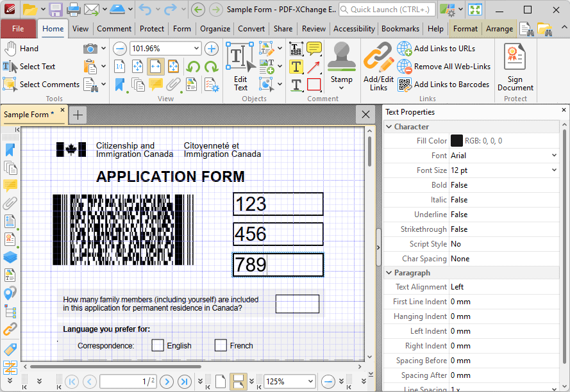Click the page number input field
Viewport: 570px width, 392px height.
click(128, 381)
